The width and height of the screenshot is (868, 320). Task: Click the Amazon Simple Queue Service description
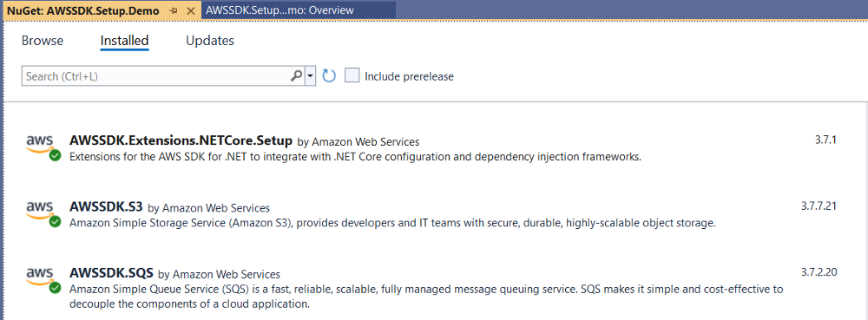coord(426,297)
